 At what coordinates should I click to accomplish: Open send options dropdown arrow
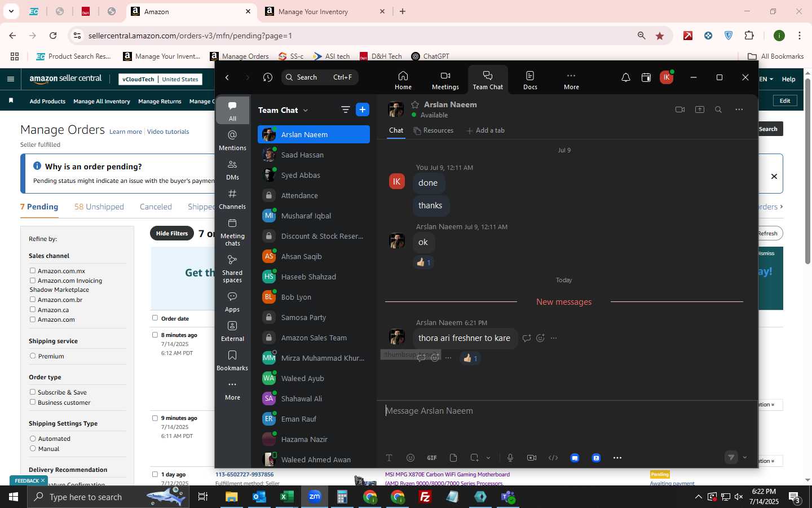click(745, 458)
